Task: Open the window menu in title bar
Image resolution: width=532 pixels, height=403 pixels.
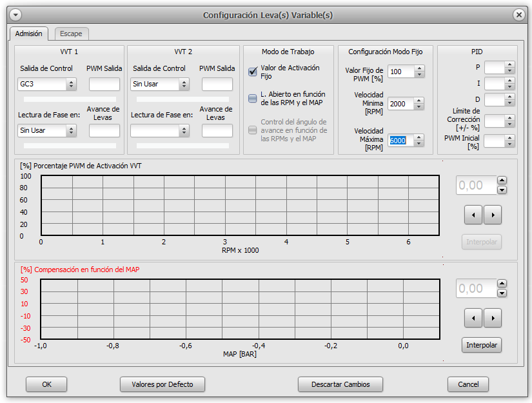Action: click(x=16, y=15)
